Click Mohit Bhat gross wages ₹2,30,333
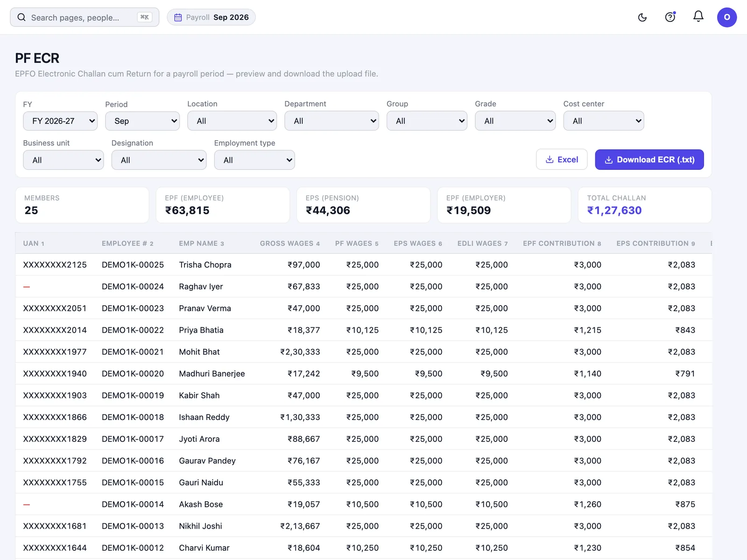747x560 pixels. click(300, 352)
